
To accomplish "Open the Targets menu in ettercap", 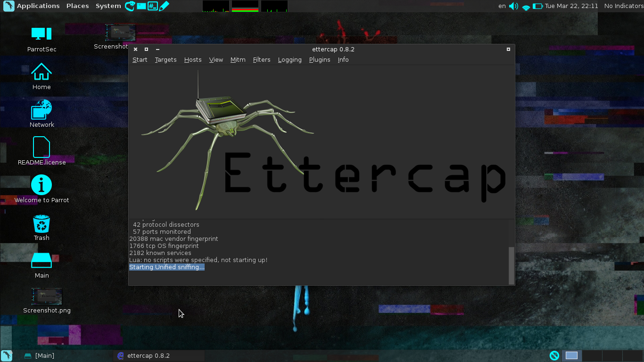I will 165,60.
